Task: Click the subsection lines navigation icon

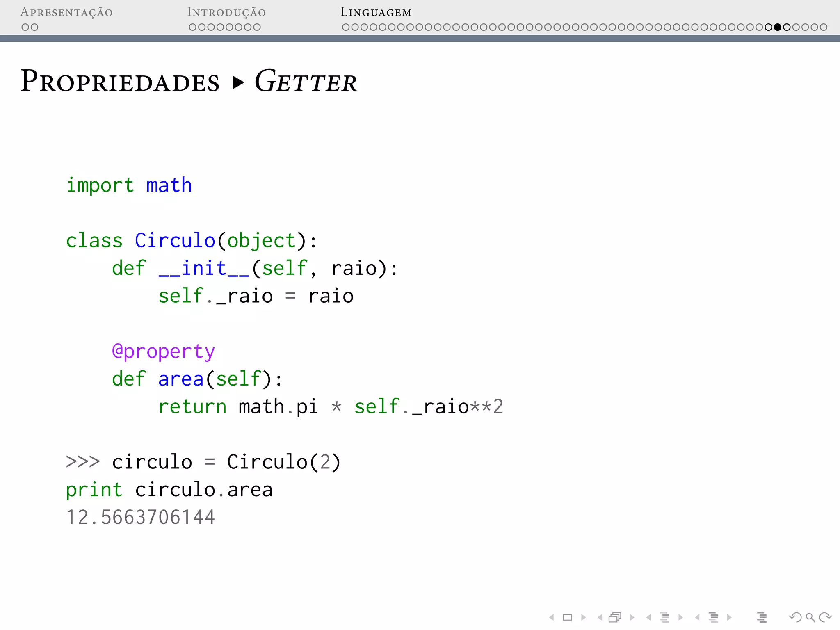Action: click(665, 617)
